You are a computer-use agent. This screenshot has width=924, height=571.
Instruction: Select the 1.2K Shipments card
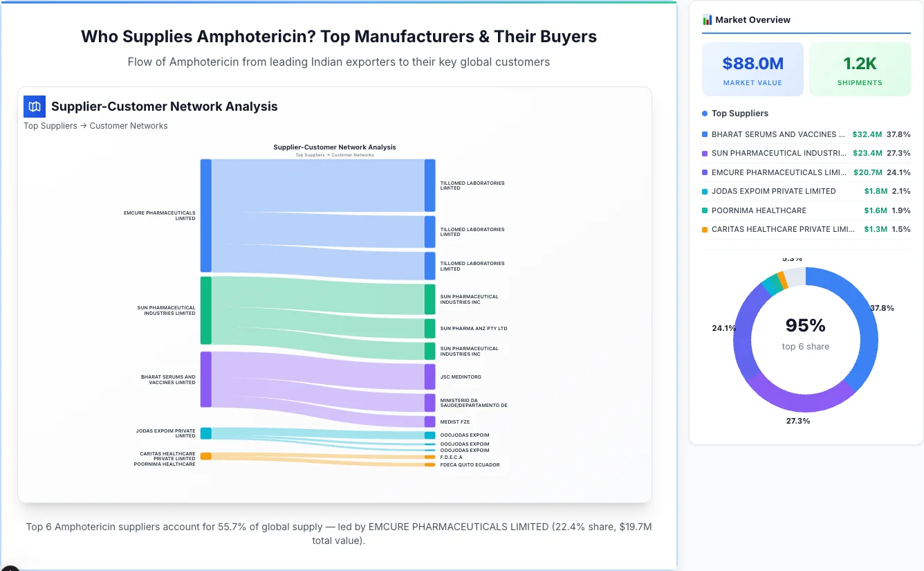(860, 69)
